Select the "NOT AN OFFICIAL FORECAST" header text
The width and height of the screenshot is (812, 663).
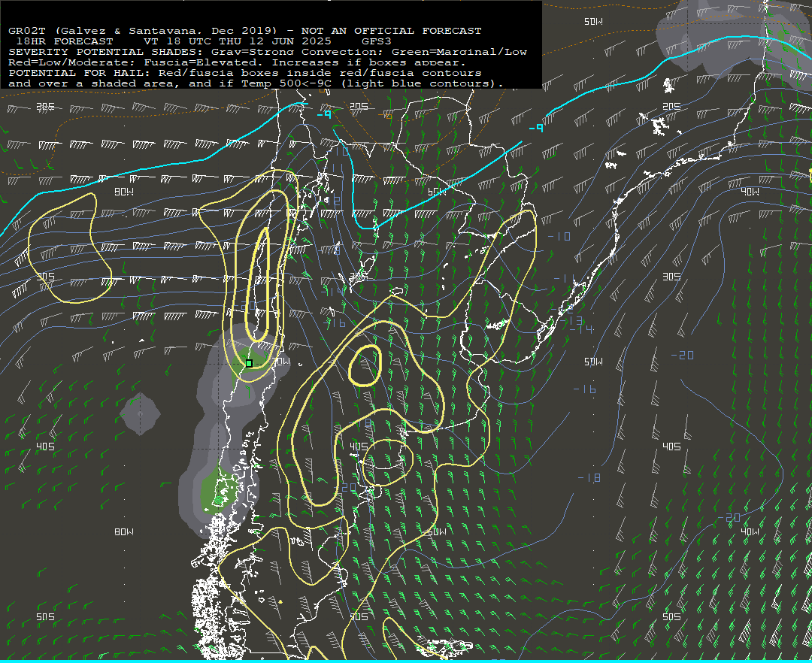[392, 31]
